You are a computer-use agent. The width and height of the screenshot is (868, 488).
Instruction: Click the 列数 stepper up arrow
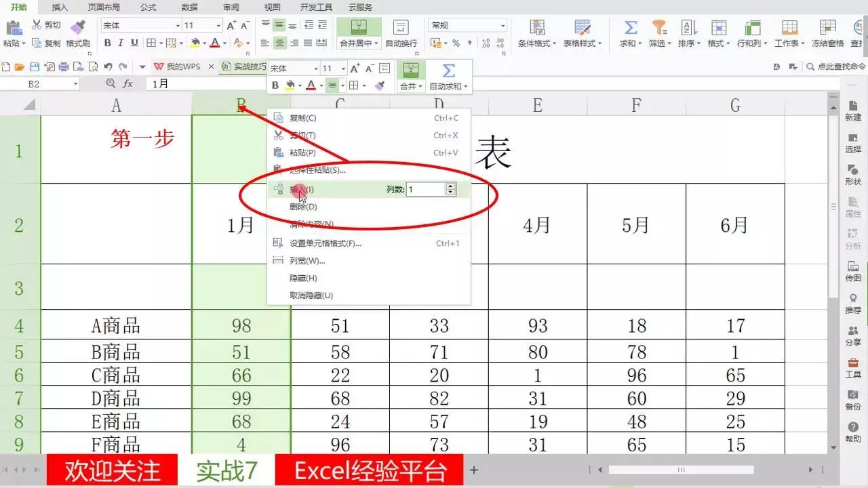coord(451,186)
